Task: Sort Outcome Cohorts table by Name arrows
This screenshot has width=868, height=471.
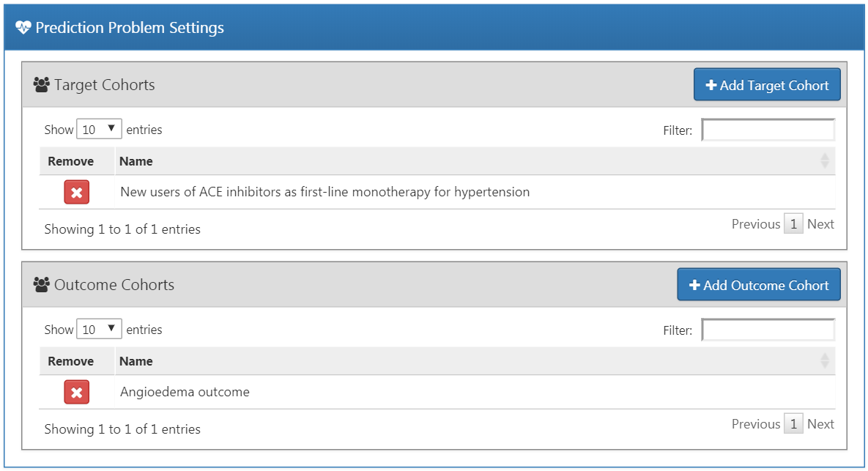Action: [x=825, y=361]
